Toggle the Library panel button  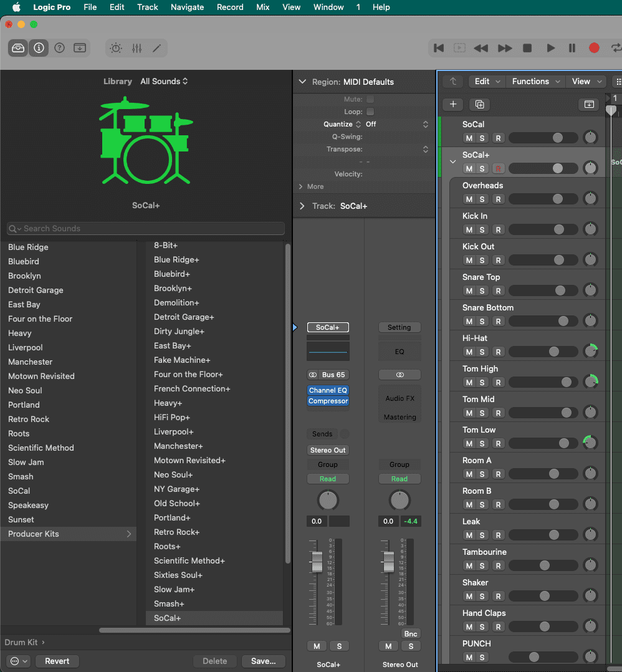(x=19, y=48)
